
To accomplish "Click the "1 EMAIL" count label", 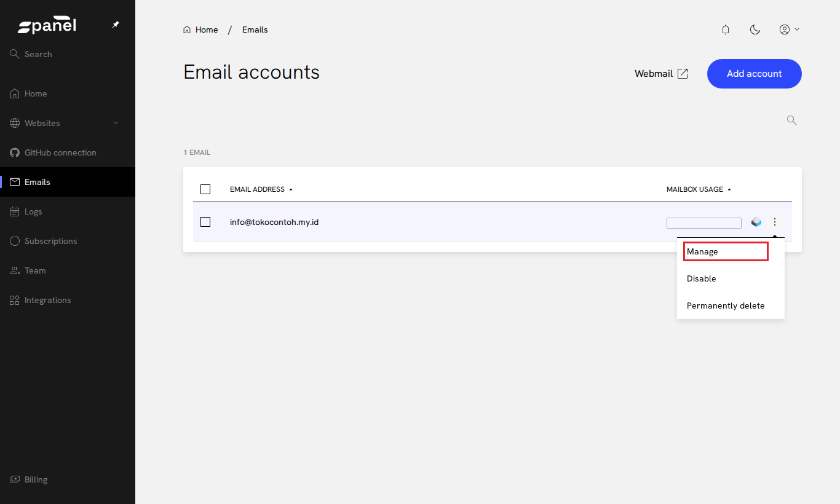I will point(197,152).
